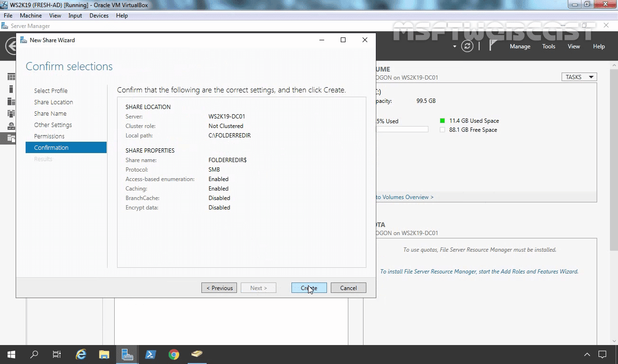
Task: Open VirtualBox Machine menu
Action: pos(31,16)
